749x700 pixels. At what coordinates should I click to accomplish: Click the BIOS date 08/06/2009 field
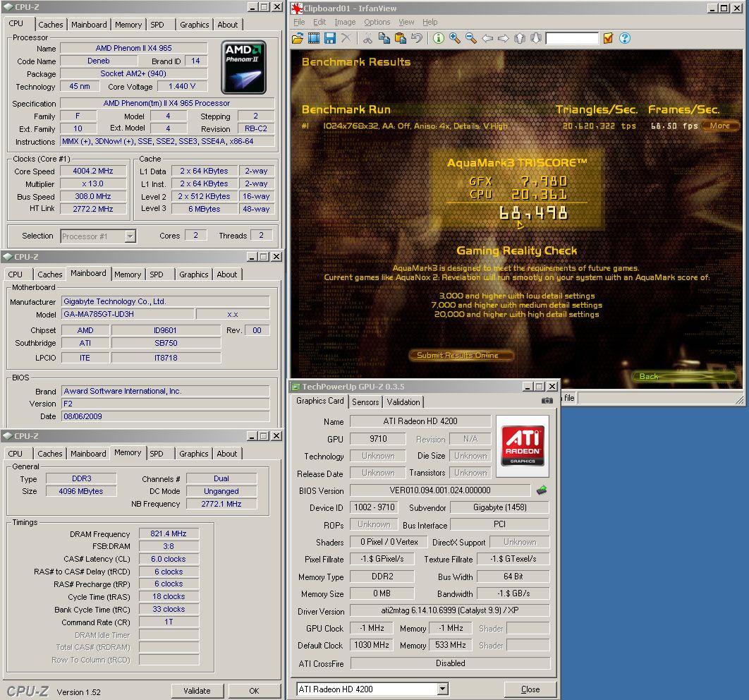[x=166, y=416]
